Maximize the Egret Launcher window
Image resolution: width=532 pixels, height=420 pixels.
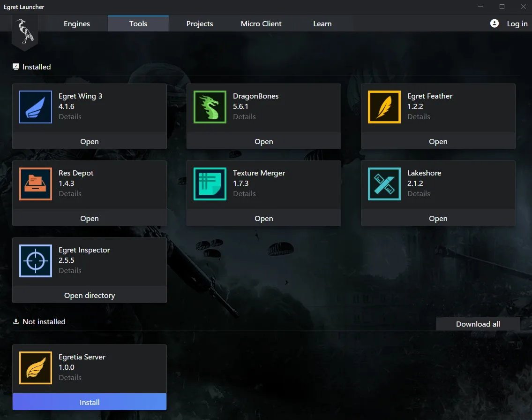[502, 7]
